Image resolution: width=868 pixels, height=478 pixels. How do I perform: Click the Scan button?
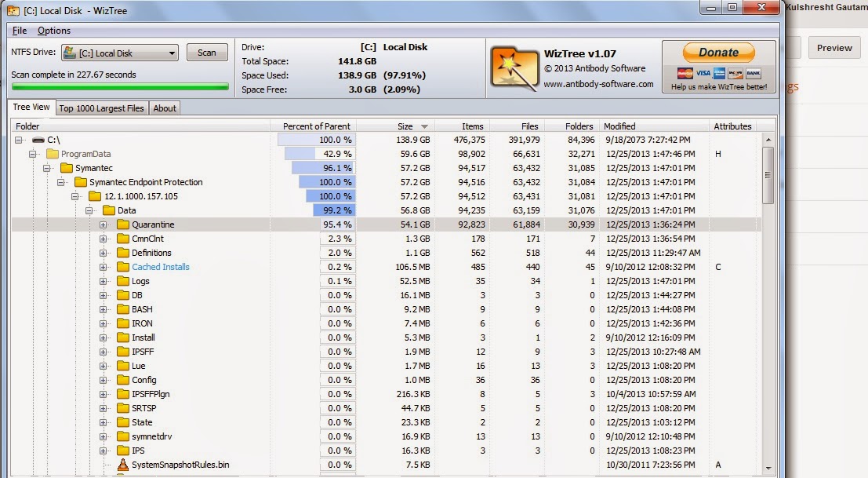point(207,53)
